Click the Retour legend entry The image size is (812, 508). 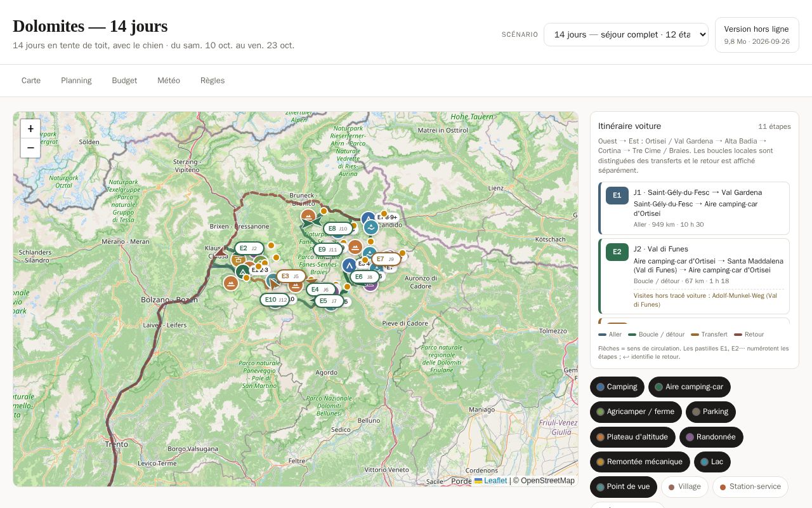point(749,335)
